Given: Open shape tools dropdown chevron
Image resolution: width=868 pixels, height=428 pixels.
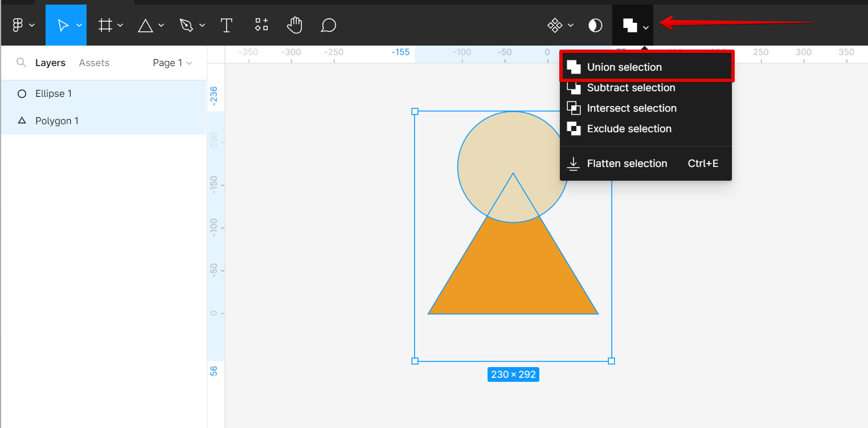Looking at the screenshot, I should pos(161,25).
